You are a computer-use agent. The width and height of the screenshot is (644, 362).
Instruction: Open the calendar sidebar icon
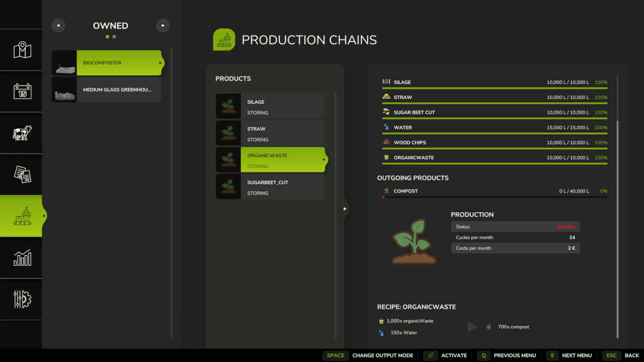22,91
